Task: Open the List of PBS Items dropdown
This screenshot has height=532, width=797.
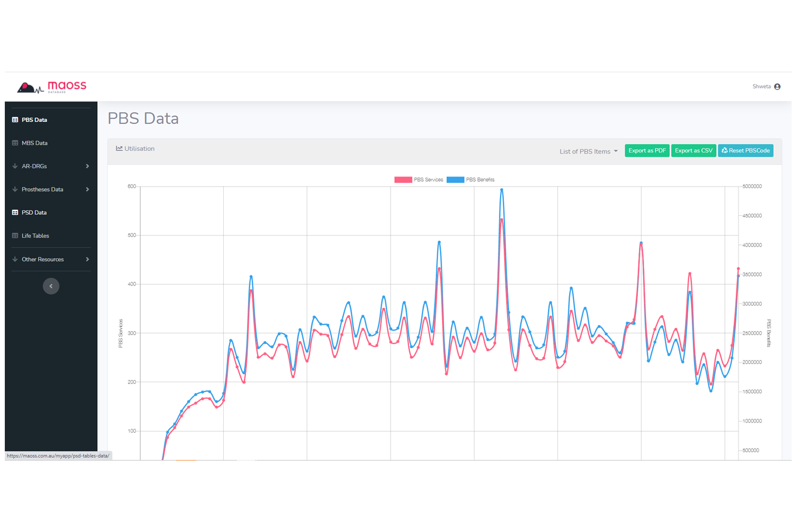Action: pos(589,151)
